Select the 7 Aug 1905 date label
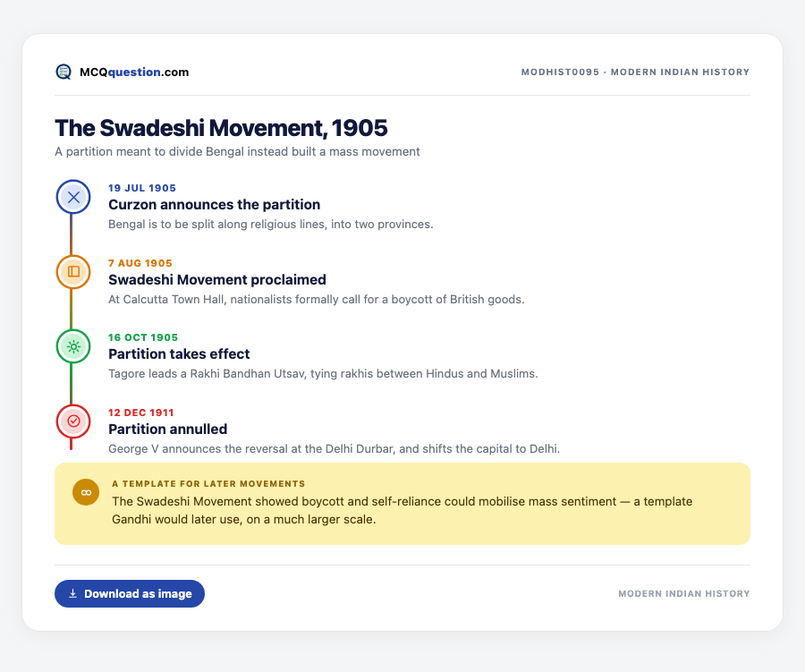The image size is (805, 672). 140,263
